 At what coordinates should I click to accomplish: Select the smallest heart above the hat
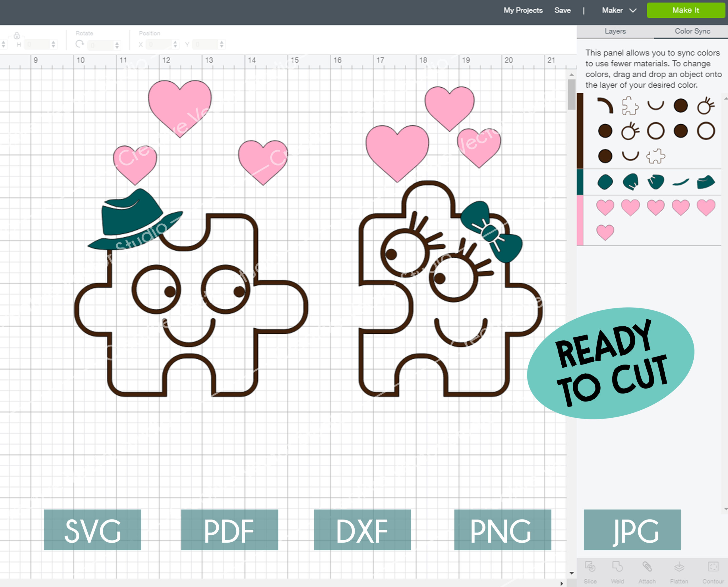[135, 165]
